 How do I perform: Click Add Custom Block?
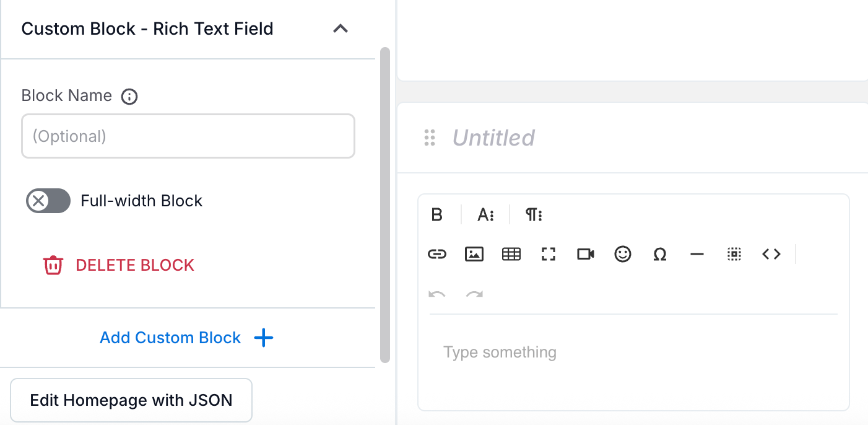186,338
